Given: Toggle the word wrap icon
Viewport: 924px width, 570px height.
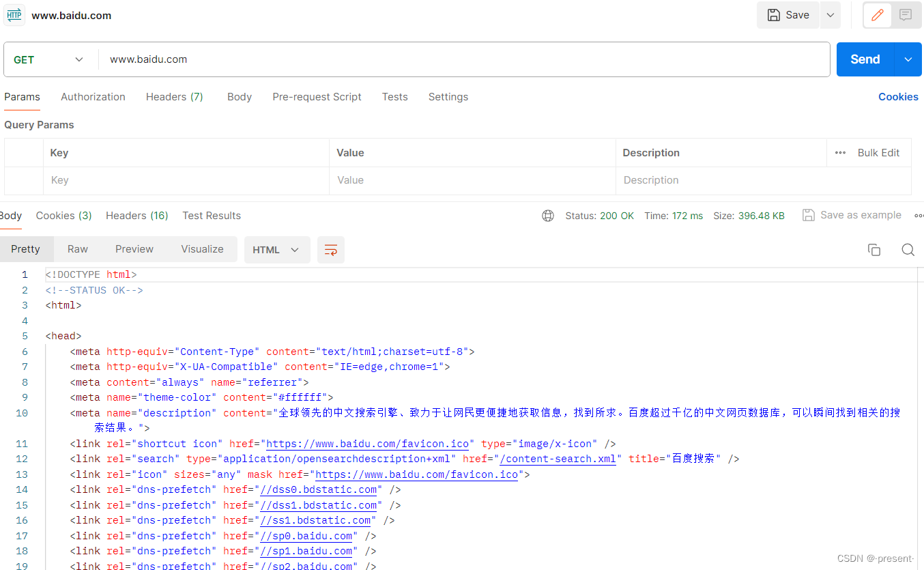Looking at the screenshot, I should [x=331, y=250].
